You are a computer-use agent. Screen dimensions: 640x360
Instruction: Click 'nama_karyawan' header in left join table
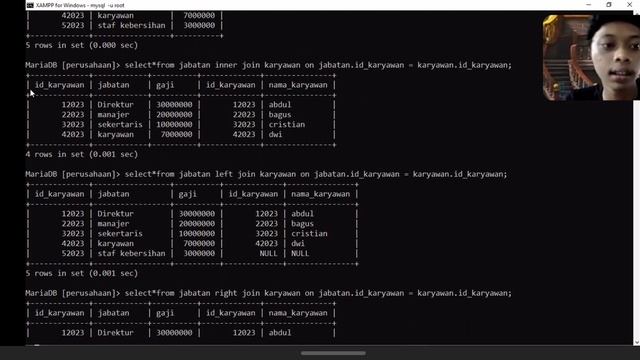pyautogui.click(x=320, y=194)
